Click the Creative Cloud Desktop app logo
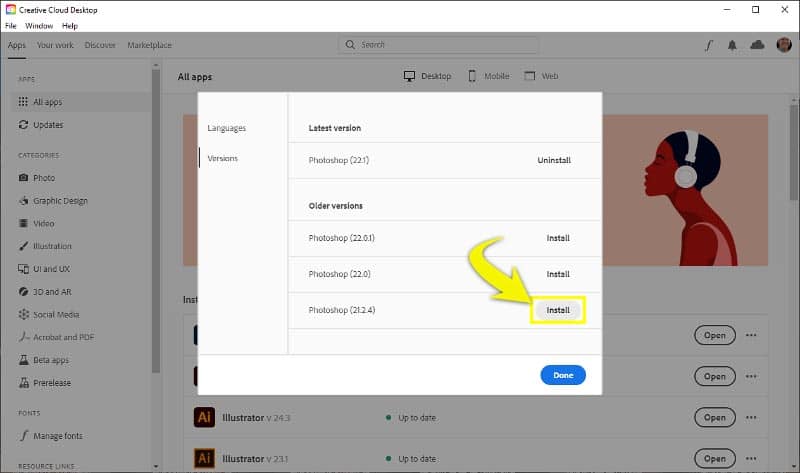The image size is (800, 473). [11, 10]
